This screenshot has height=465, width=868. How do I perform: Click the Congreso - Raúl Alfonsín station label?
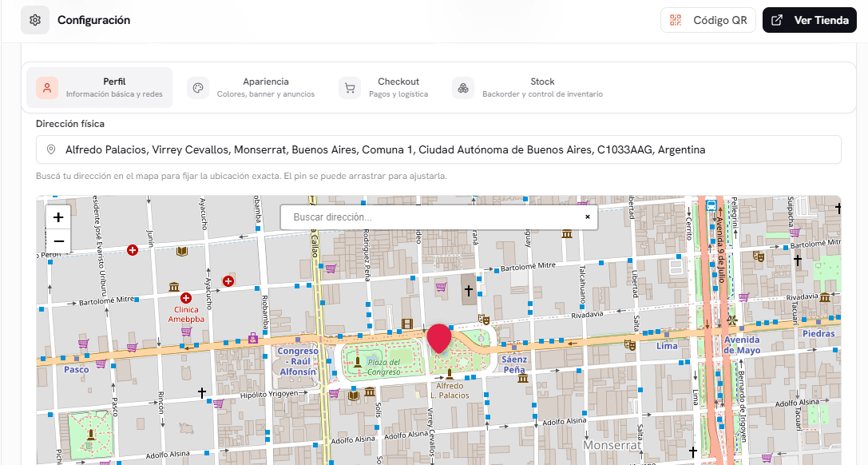pyautogui.click(x=298, y=361)
